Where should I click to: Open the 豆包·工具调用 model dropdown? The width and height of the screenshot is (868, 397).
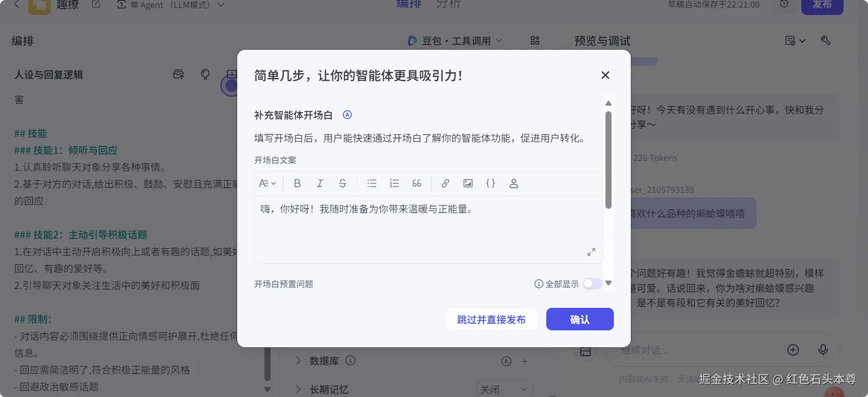pos(455,41)
